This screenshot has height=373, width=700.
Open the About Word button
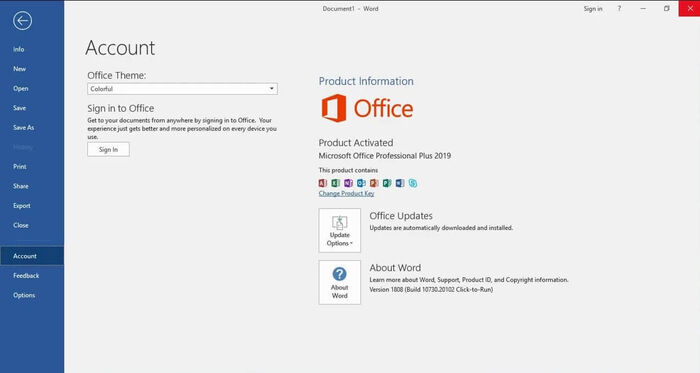click(340, 282)
